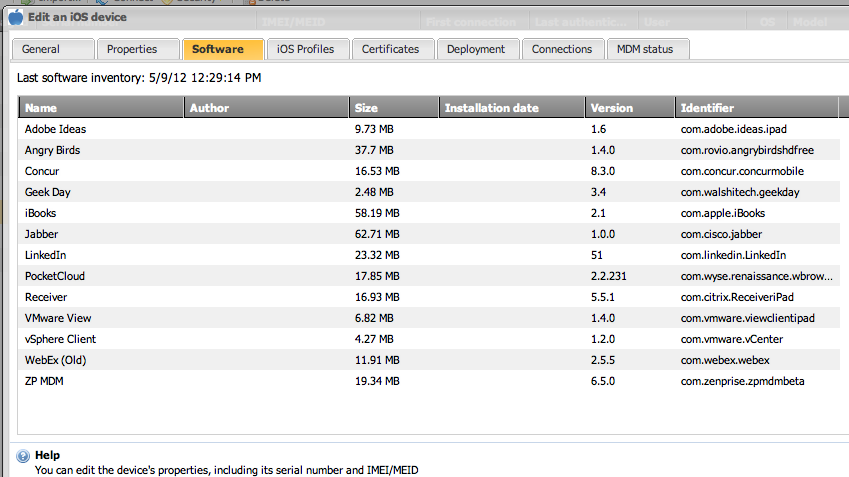The width and height of the screenshot is (849, 477).
Task: Sort by the Name column header
Action: pyautogui.click(x=100, y=108)
